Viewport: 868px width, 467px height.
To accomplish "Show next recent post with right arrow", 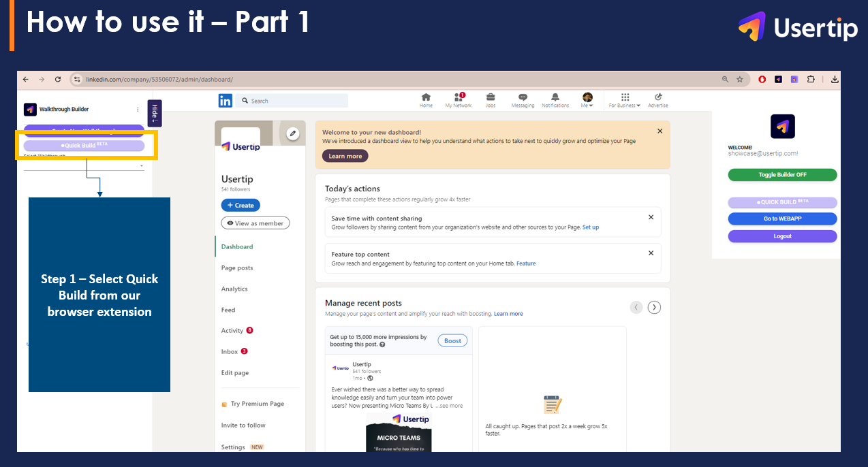I will pos(654,307).
